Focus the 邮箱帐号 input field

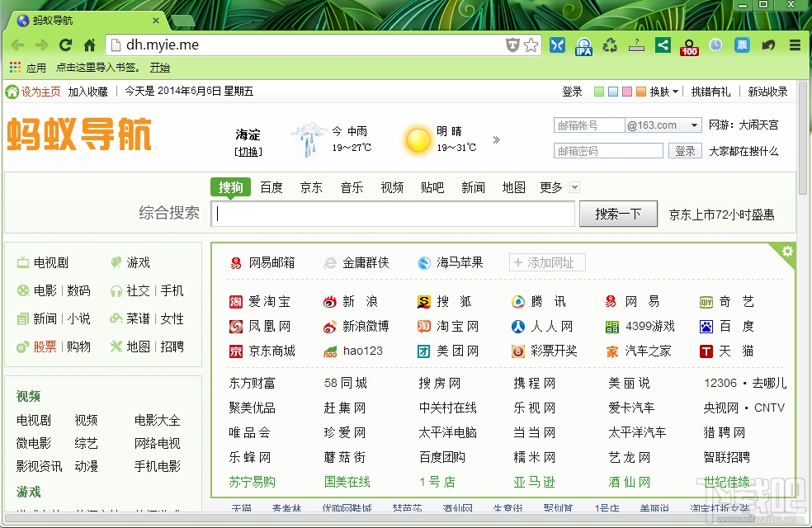coord(589,125)
